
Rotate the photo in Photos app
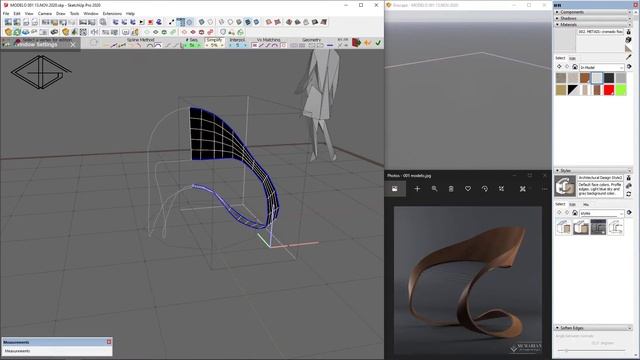point(484,189)
